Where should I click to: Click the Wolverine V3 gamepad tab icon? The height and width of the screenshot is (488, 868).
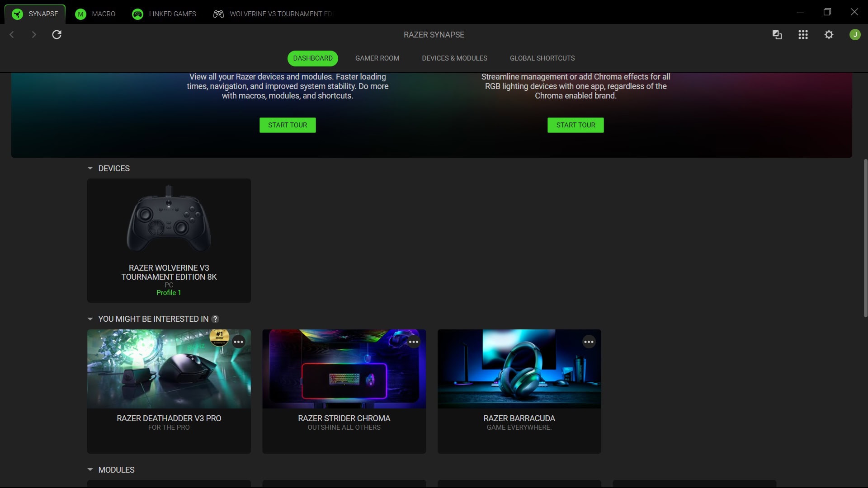click(217, 14)
